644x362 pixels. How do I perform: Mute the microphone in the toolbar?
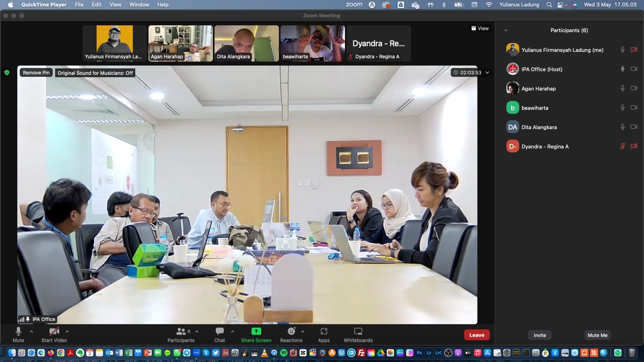click(18, 331)
